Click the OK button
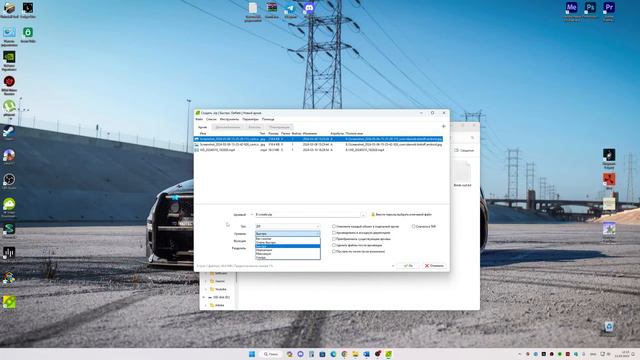The image size is (640, 360). pyautogui.click(x=408, y=266)
